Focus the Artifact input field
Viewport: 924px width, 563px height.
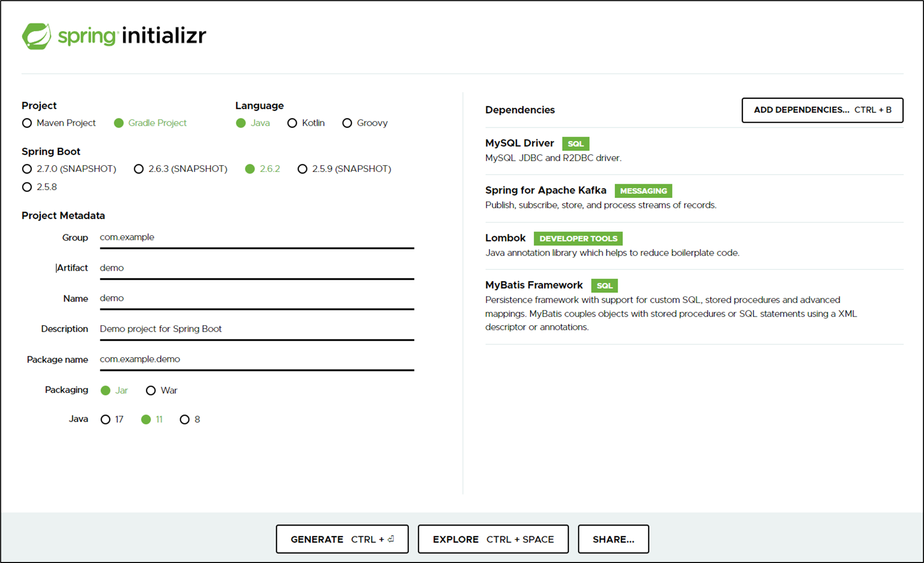coord(257,268)
